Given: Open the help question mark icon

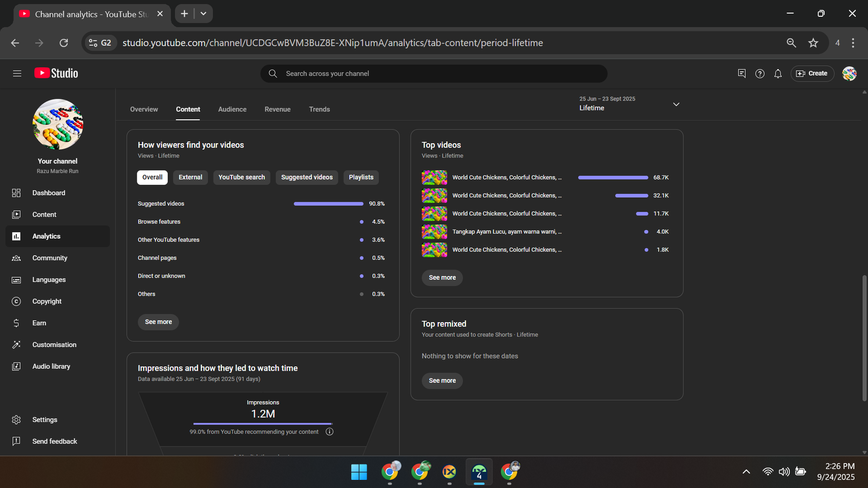Looking at the screenshot, I should 759,74.
